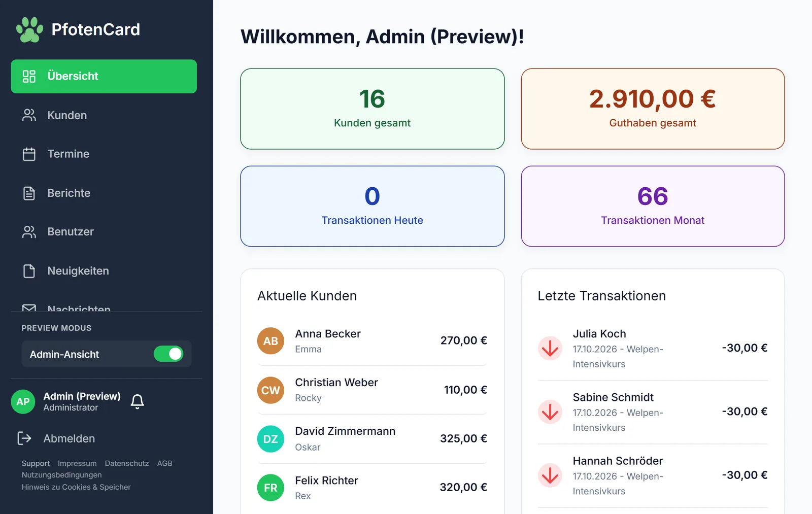Viewport: 812px width, 514px height.
Task: Open the Nutzungsbedingungen footer link
Action: coord(61,475)
